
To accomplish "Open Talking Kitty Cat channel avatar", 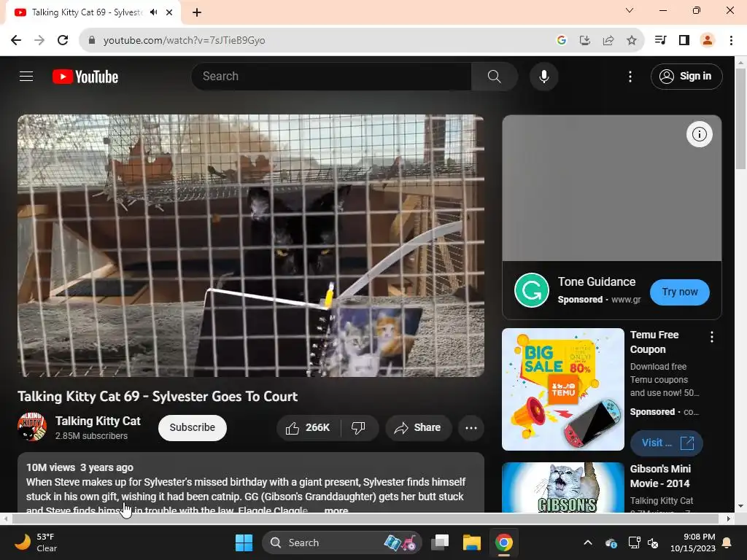I will click(32, 427).
